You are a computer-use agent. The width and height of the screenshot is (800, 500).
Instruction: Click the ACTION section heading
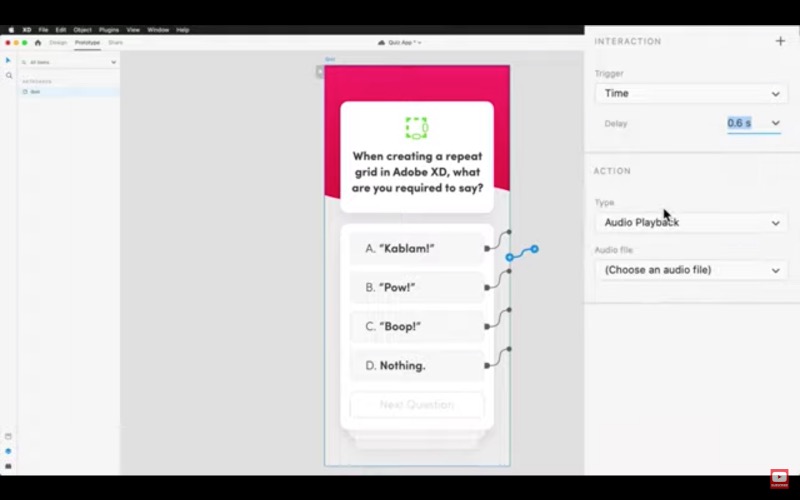click(612, 171)
